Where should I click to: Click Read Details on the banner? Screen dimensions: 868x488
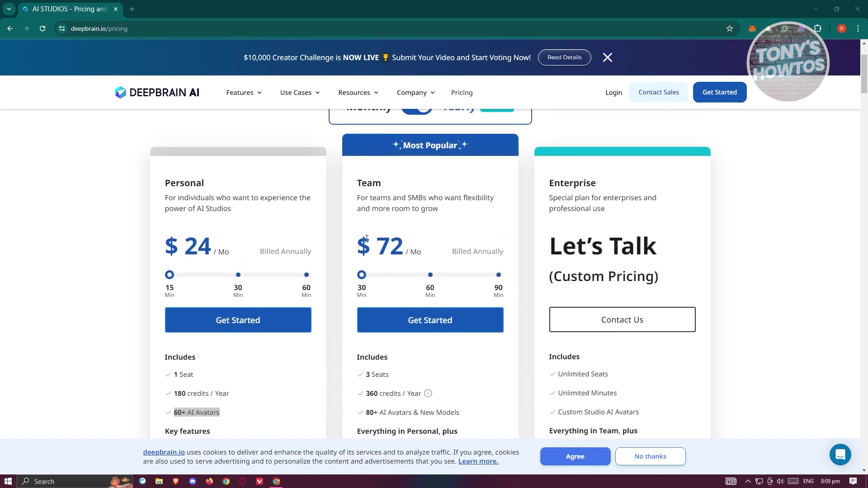pyautogui.click(x=564, y=57)
